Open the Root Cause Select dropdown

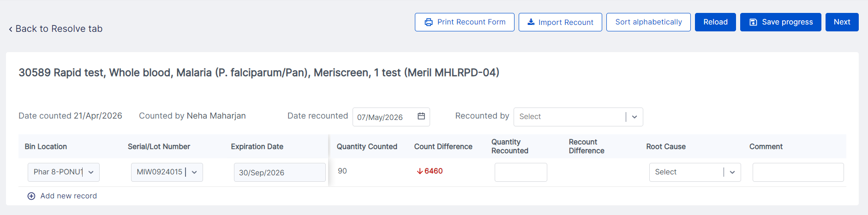coord(695,172)
